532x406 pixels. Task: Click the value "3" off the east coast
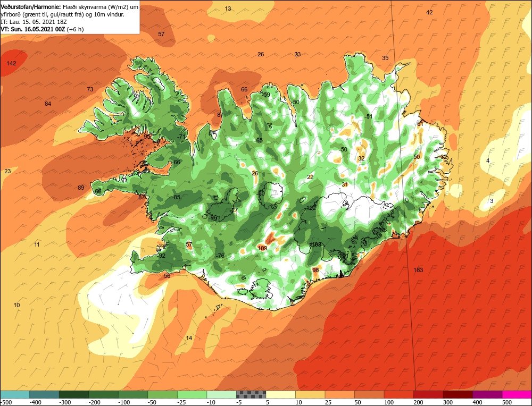pos(492,201)
